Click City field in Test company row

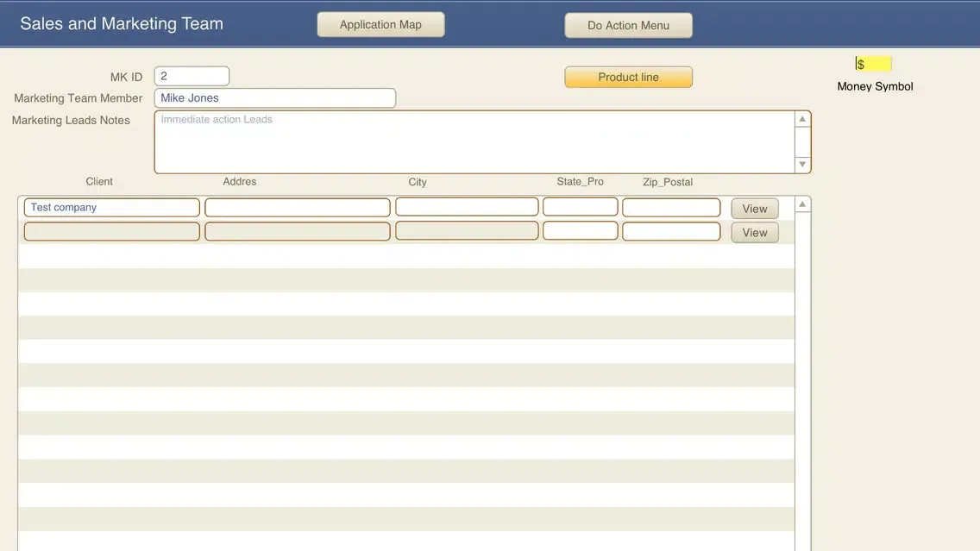pos(467,207)
